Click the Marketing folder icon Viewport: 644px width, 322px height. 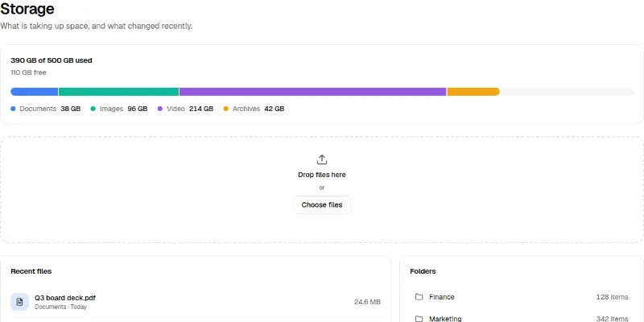pyautogui.click(x=419, y=318)
